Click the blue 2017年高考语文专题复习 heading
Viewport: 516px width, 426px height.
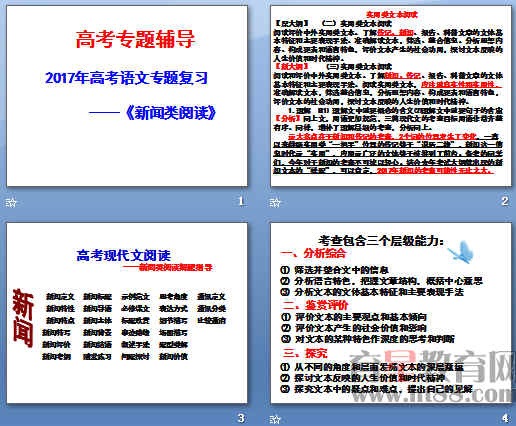pos(126,78)
